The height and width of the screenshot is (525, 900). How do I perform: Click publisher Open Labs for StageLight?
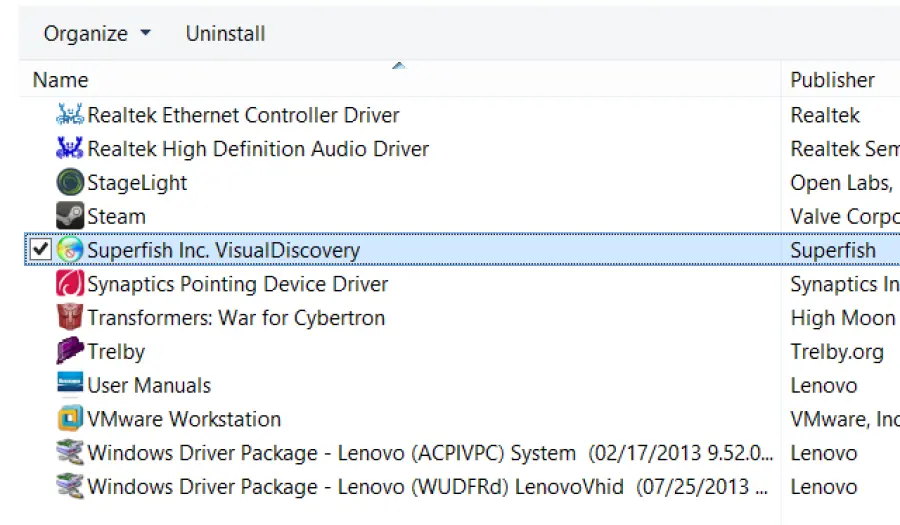point(841,183)
